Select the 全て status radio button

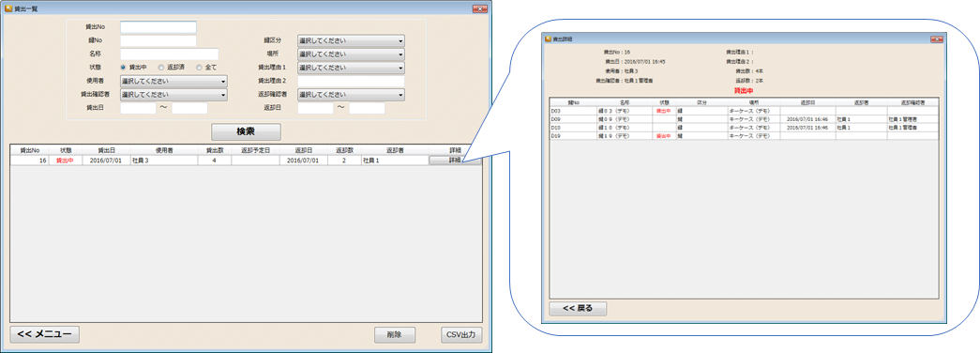(x=199, y=68)
